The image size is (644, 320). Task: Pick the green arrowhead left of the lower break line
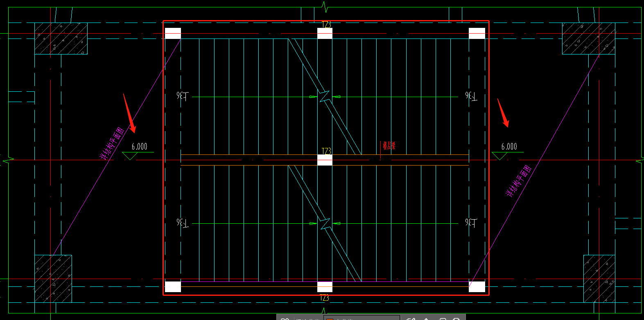coord(313,223)
